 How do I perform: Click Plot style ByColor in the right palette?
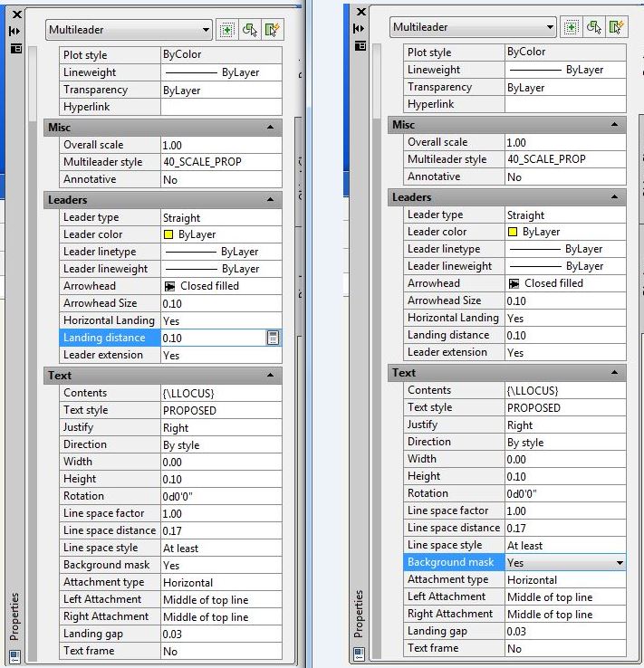coord(565,52)
